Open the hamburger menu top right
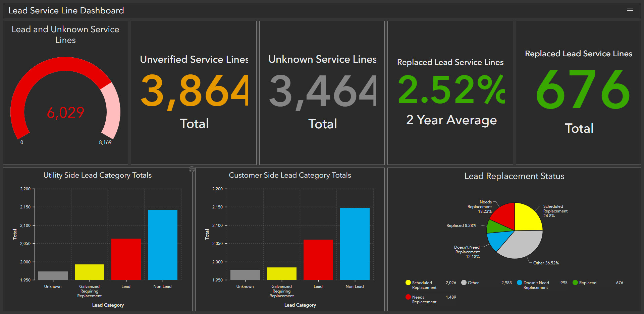Viewport: 644px width, 314px height. point(630,10)
